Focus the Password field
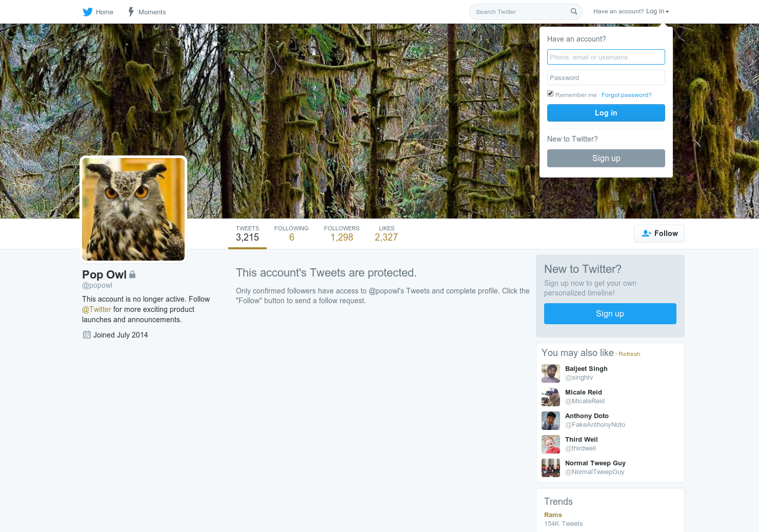759x532 pixels. [x=606, y=77]
